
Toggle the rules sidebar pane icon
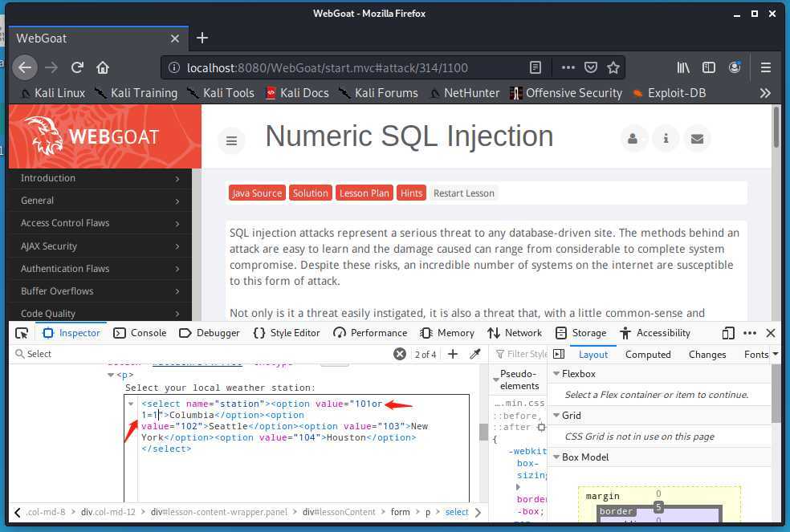[x=559, y=354]
